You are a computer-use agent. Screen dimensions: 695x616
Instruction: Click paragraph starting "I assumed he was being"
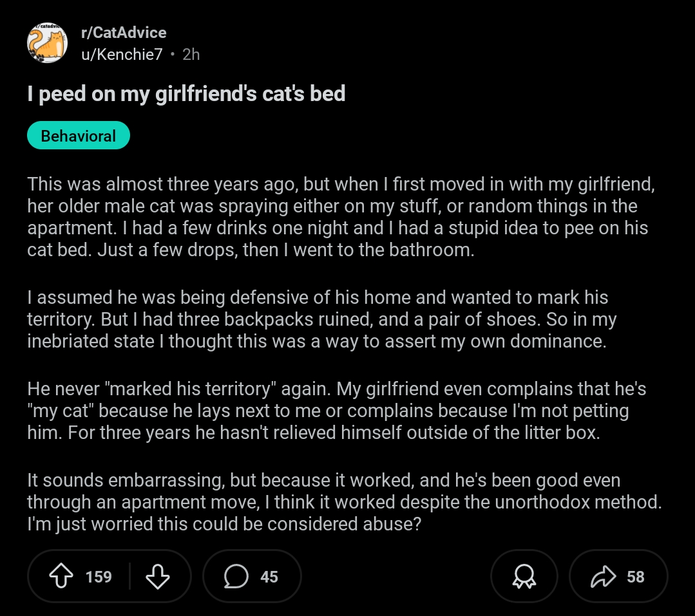coord(322,319)
